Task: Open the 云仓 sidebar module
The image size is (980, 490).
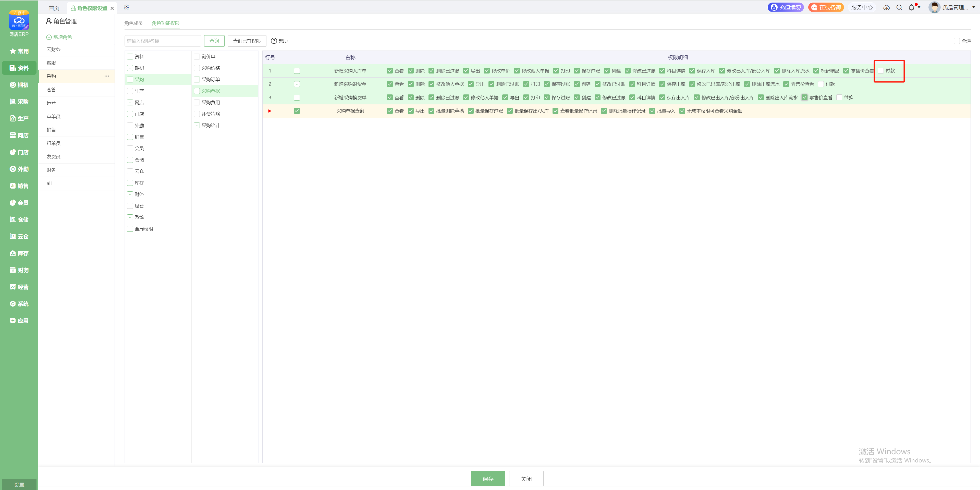Action: (x=19, y=236)
